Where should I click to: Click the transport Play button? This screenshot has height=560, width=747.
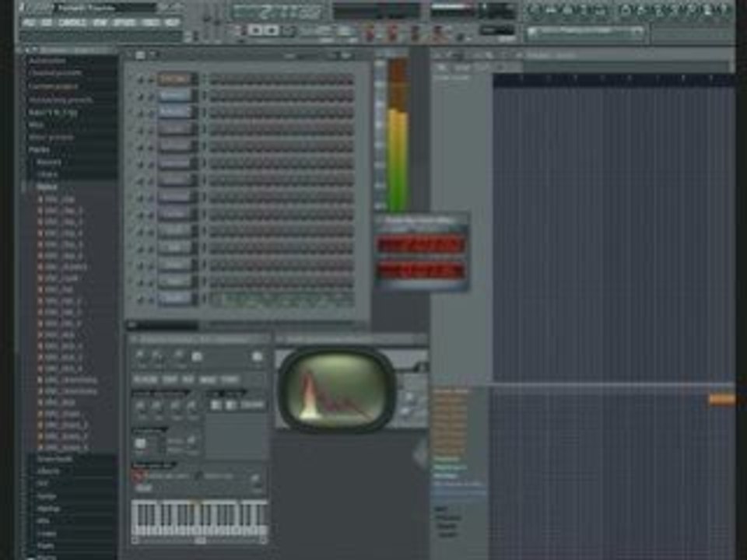pos(255,30)
